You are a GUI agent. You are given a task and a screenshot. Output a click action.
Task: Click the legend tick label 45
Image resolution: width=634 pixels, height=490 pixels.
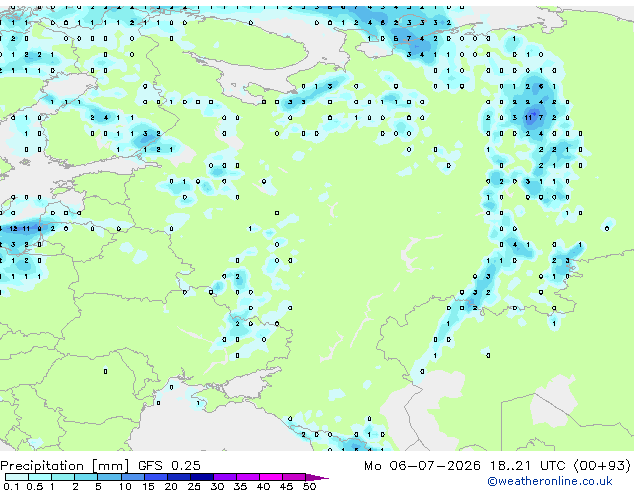tap(287, 486)
